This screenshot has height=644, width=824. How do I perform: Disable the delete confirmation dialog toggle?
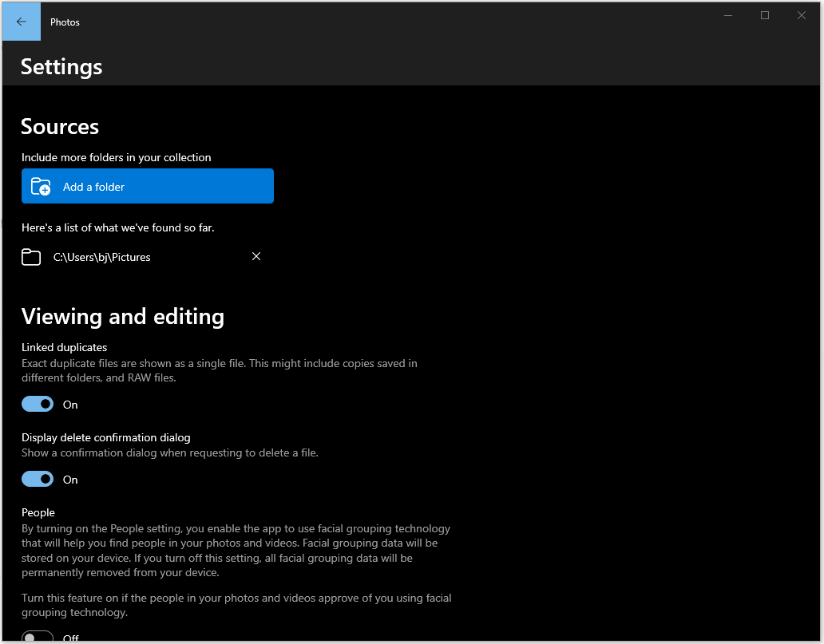[x=38, y=480]
